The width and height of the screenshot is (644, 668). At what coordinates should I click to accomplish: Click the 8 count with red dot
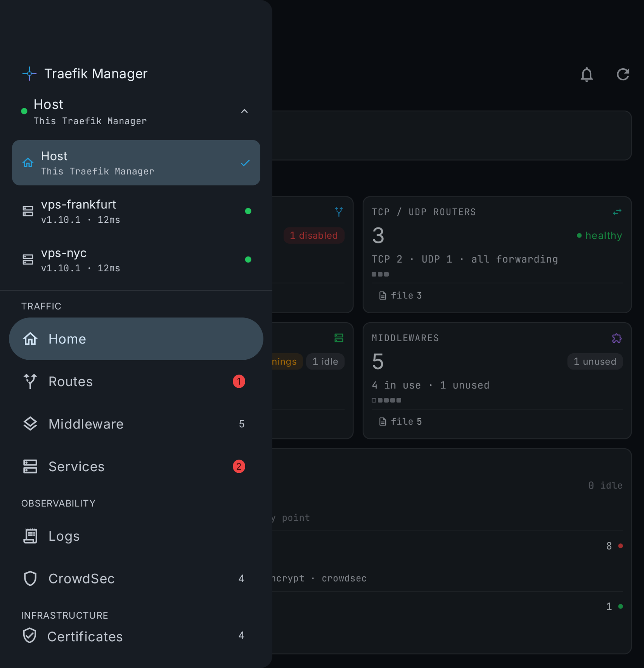[x=614, y=546]
